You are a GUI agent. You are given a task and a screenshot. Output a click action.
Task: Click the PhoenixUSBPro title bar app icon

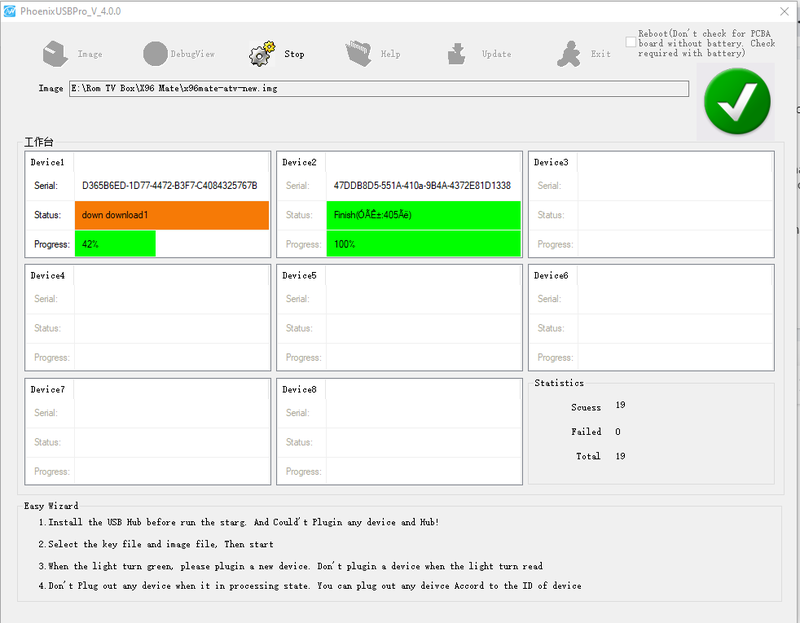10,11
